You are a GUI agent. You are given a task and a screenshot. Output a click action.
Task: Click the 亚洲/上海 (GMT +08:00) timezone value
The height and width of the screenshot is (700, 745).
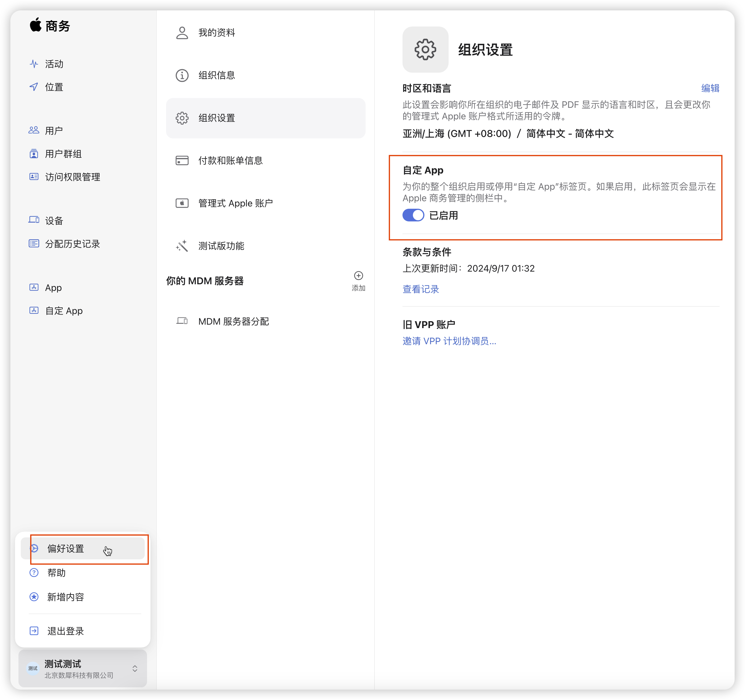457,133
